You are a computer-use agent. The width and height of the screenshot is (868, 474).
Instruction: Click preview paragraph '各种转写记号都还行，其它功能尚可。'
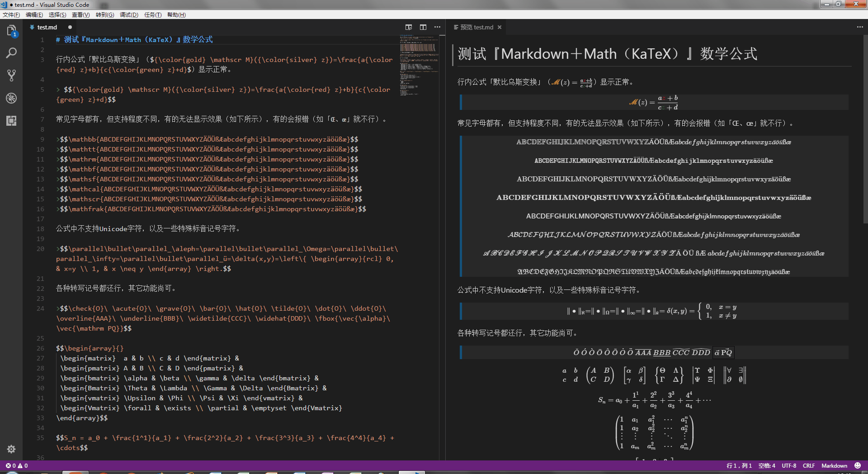[x=519, y=333]
